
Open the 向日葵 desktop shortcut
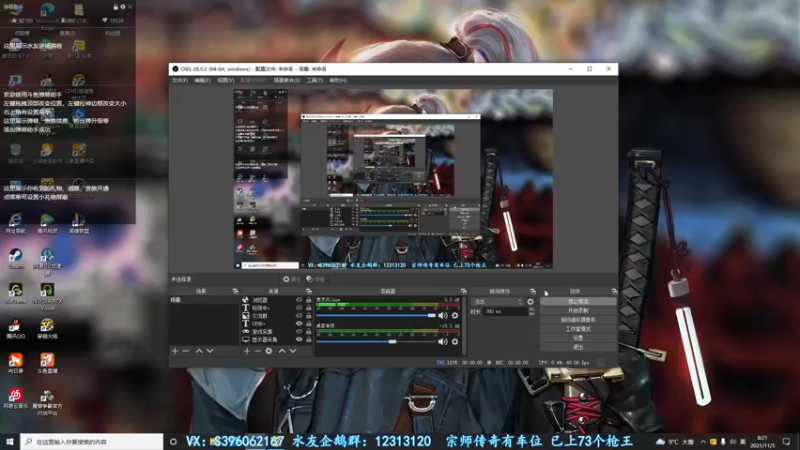15,363
